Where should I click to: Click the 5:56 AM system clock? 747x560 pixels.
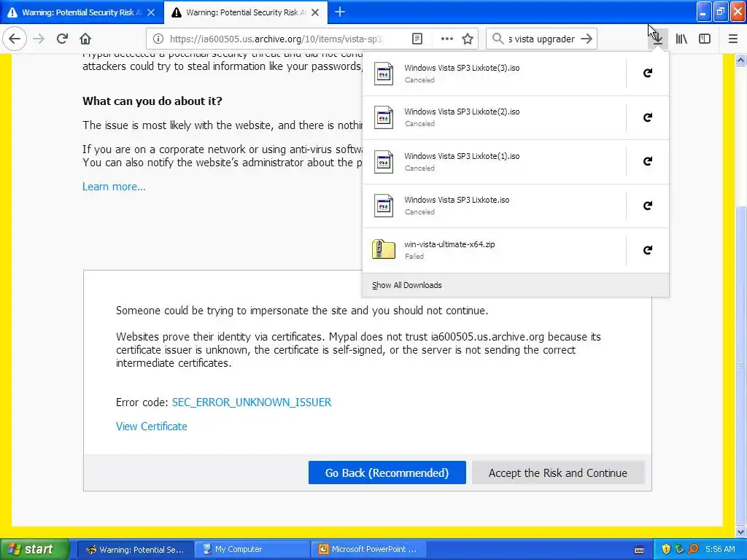720,549
